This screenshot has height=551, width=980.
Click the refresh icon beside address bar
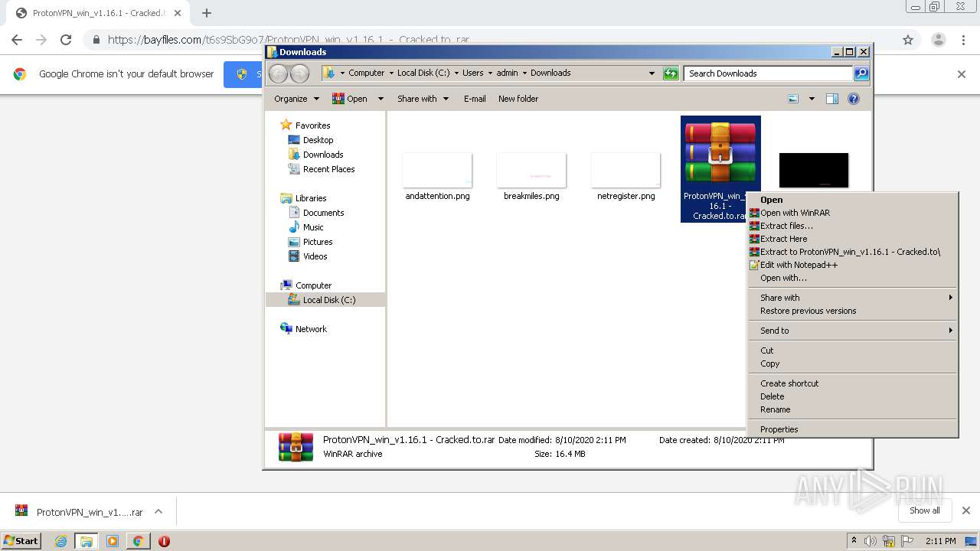[671, 73]
